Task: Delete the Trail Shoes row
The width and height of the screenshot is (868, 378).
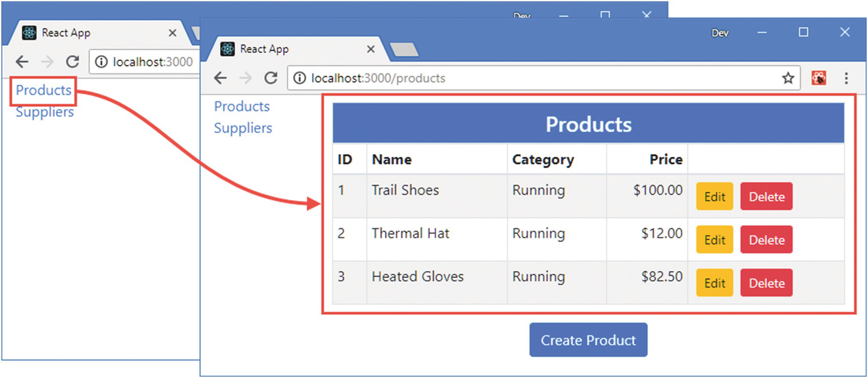Action: [766, 197]
